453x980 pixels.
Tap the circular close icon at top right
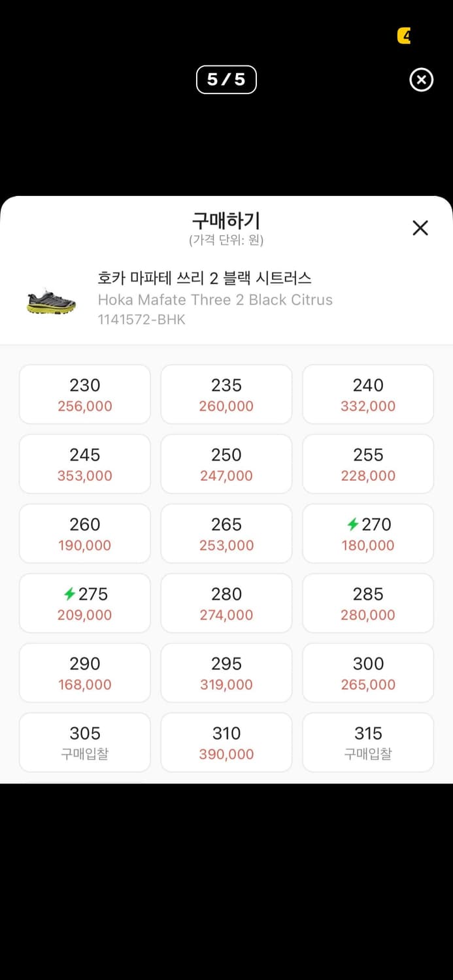click(x=421, y=80)
